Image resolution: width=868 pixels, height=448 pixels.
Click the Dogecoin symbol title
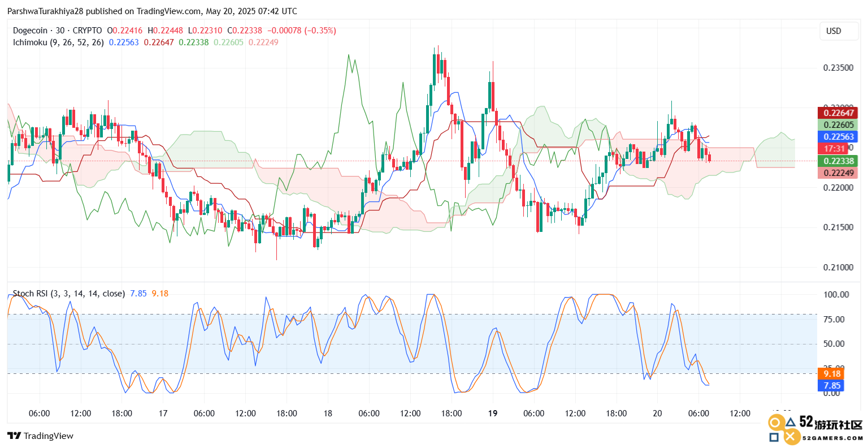[x=30, y=31]
